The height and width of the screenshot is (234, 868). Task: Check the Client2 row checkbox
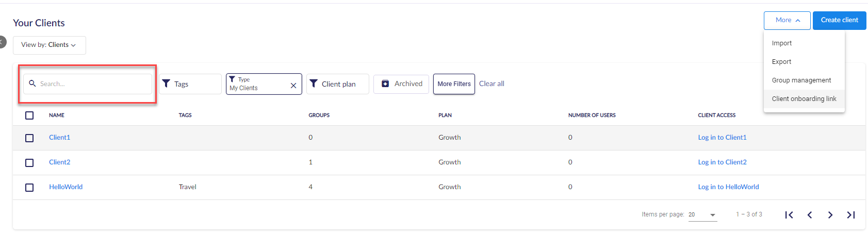coord(29,163)
